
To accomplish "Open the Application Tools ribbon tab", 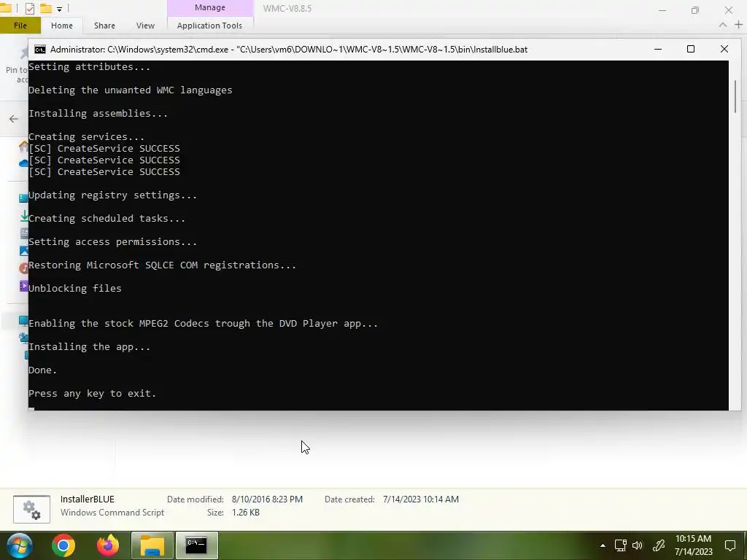I will coord(209,26).
